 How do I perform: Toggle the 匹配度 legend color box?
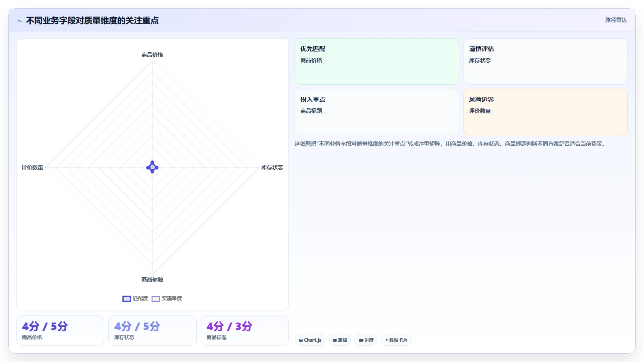pyautogui.click(x=127, y=299)
